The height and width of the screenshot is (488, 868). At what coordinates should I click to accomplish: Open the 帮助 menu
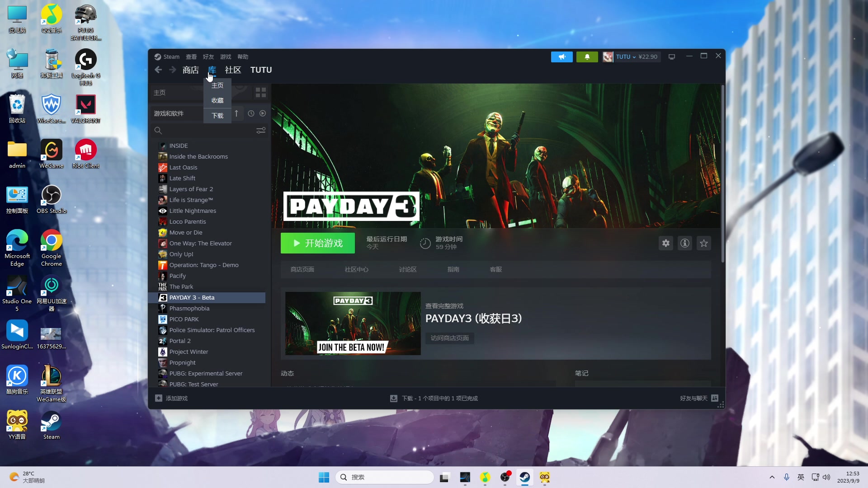coord(243,57)
